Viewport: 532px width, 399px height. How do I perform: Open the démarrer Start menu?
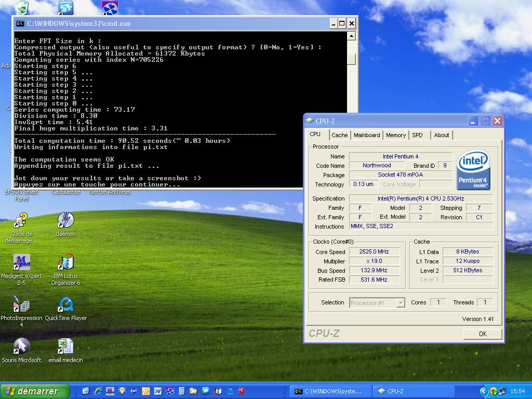pyautogui.click(x=35, y=391)
